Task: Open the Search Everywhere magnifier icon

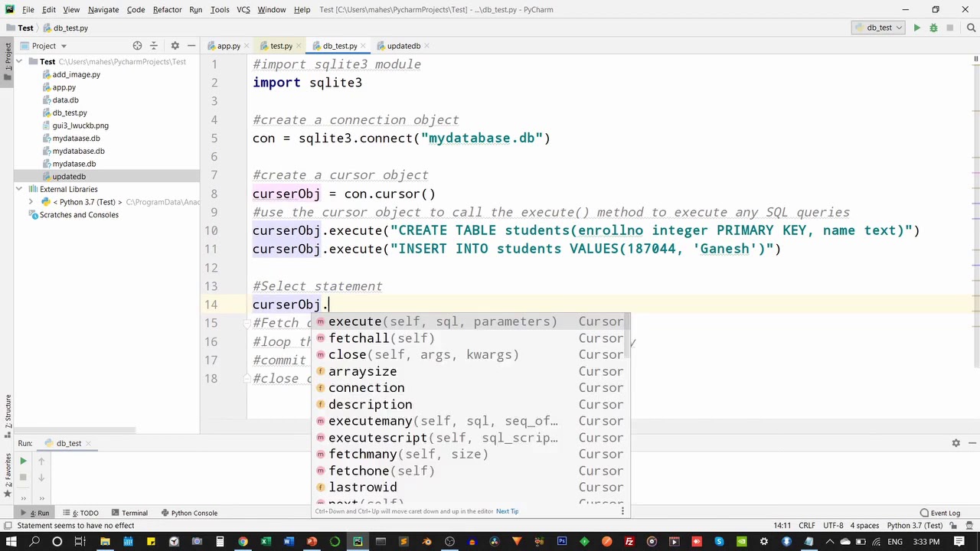Action: 970,28
